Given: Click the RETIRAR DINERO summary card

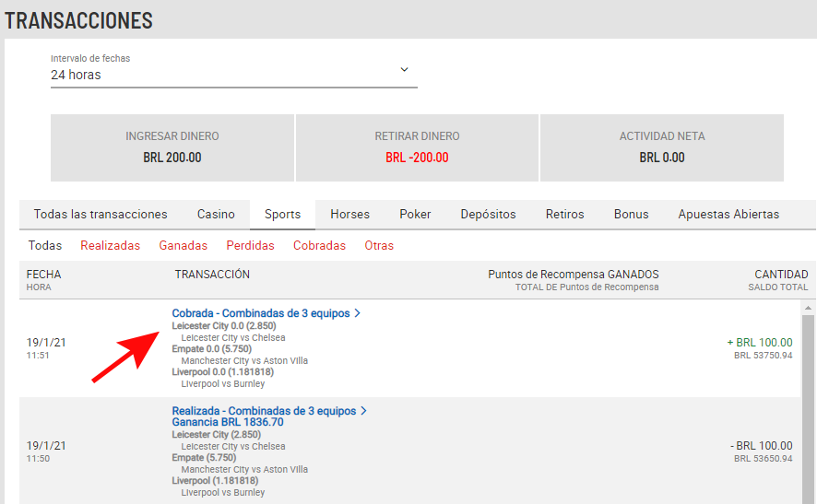Looking at the screenshot, I should [x=417, y=147].
